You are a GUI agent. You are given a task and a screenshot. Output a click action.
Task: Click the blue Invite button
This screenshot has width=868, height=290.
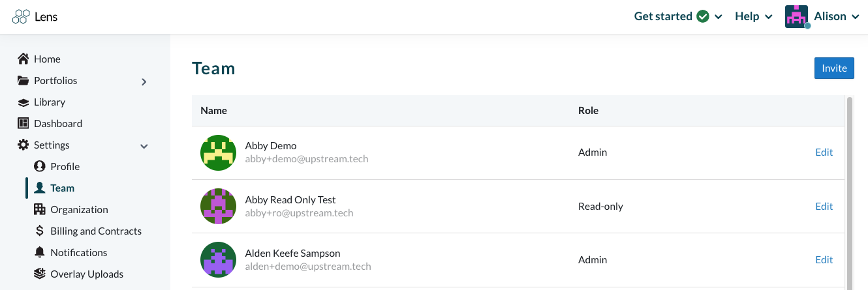tap(834, 68)
